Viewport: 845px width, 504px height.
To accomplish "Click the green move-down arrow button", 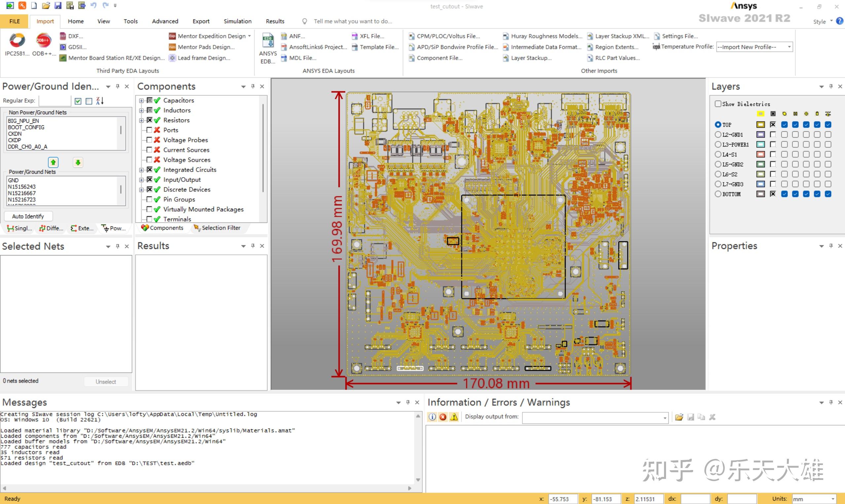I will [78, 163].
